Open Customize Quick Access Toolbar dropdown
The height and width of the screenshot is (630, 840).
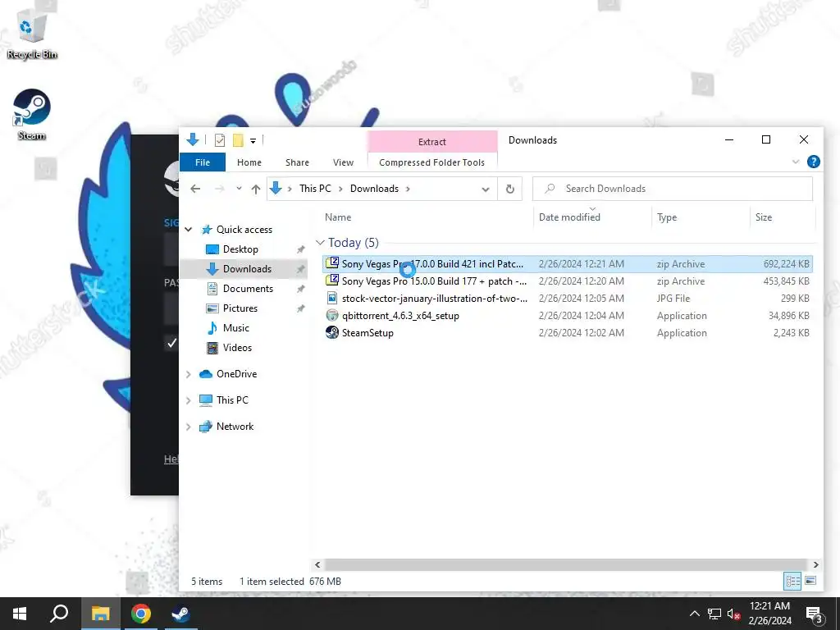click(x=253, y=141)
